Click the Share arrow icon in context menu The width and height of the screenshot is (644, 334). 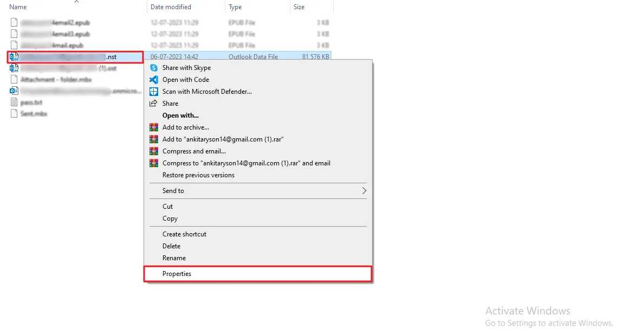[x=154, y=104]
